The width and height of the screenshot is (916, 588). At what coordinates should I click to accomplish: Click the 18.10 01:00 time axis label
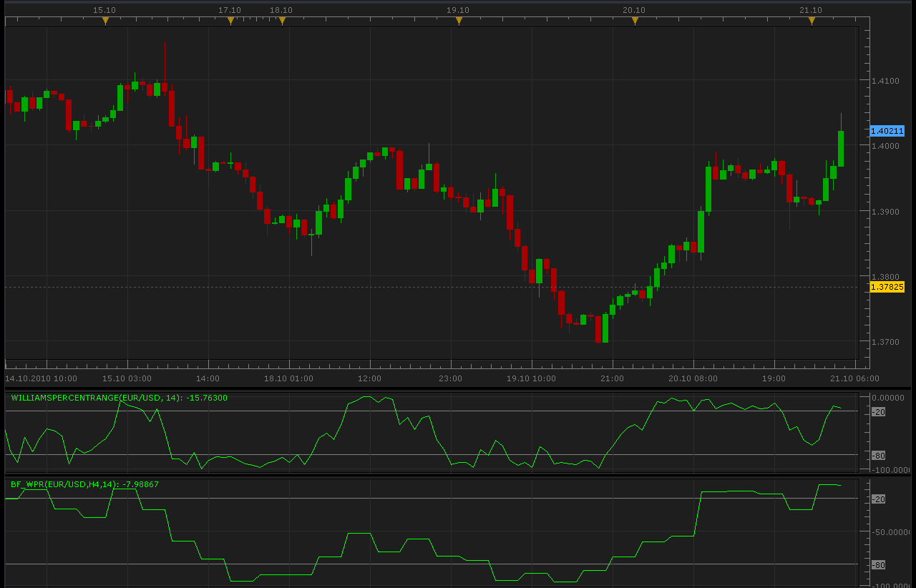(x=288, y=378)
